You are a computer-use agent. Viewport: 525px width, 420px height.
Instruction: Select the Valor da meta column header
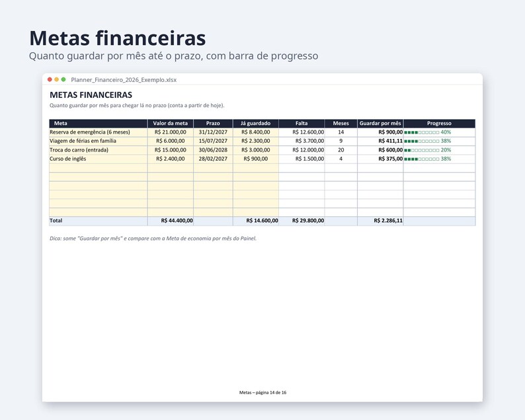(171, 123)
